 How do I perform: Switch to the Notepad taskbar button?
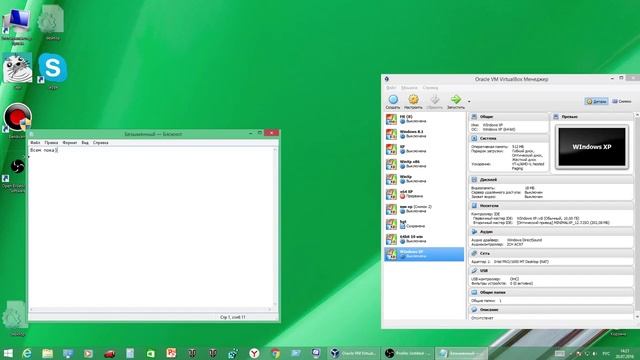461,353
